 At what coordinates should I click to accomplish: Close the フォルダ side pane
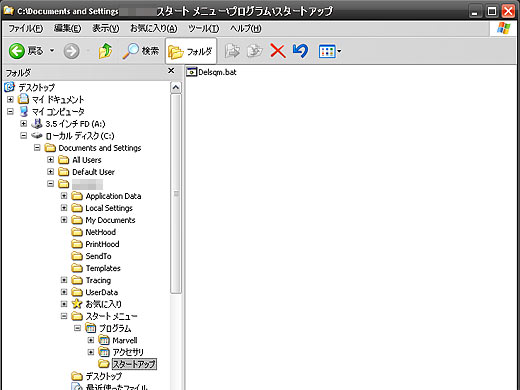point(171,71)
